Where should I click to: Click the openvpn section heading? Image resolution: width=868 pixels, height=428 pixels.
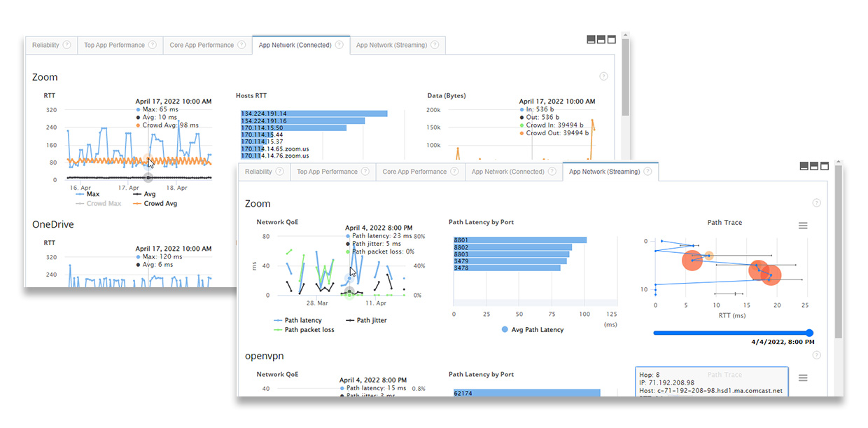[265, 356]
